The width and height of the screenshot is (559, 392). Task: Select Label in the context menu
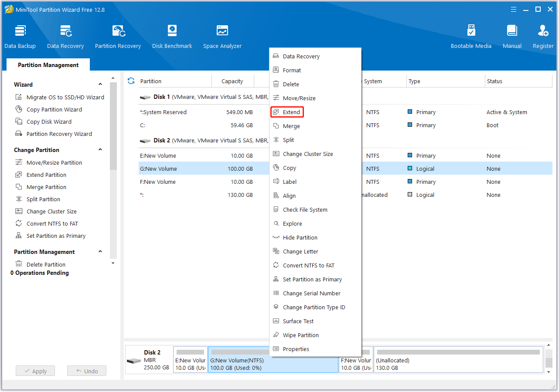315,182
